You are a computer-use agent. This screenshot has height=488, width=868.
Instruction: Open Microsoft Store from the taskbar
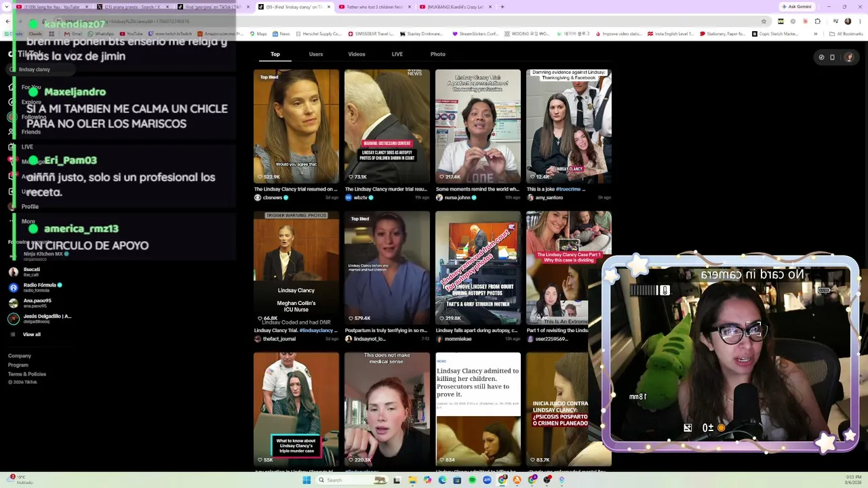click(x=457, y=480)
